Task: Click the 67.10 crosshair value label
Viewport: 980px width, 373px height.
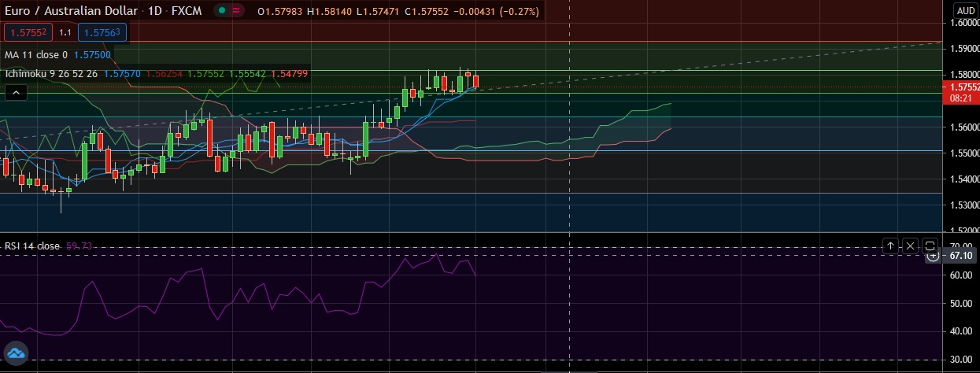Action: click(x=962, y=256)
